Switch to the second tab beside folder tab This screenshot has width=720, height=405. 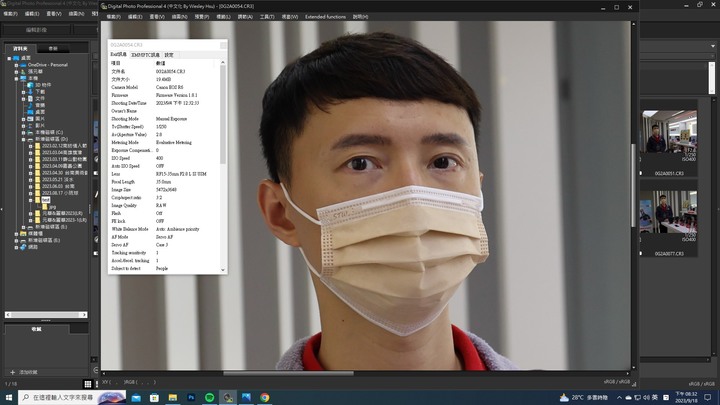pos(53,48)
